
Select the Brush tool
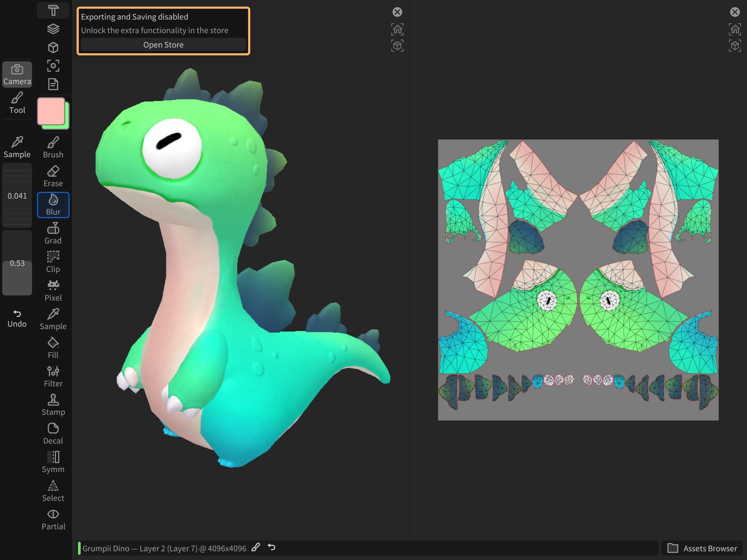click(53, 147)
